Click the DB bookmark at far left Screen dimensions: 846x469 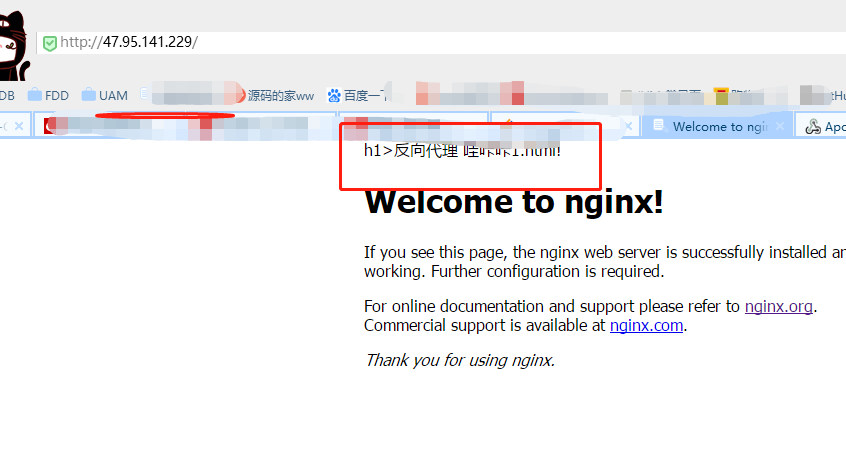coord(7,96)
